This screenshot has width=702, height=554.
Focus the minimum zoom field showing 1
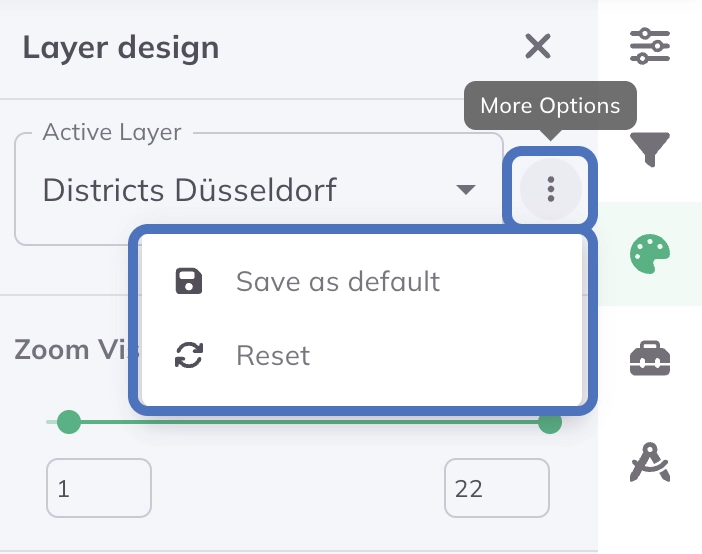[99, 488]
